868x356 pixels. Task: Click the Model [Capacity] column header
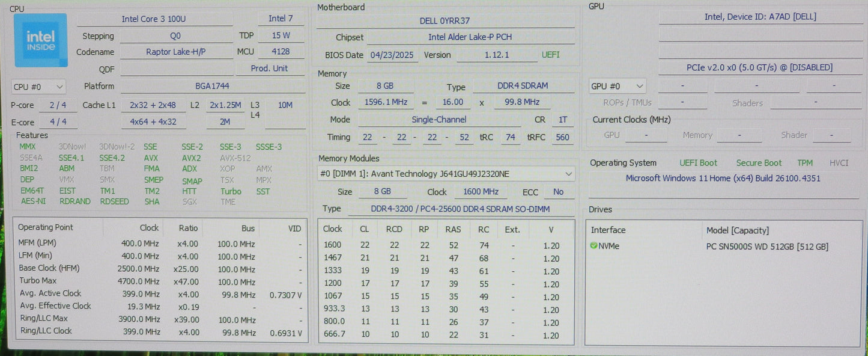pos(738,230)
